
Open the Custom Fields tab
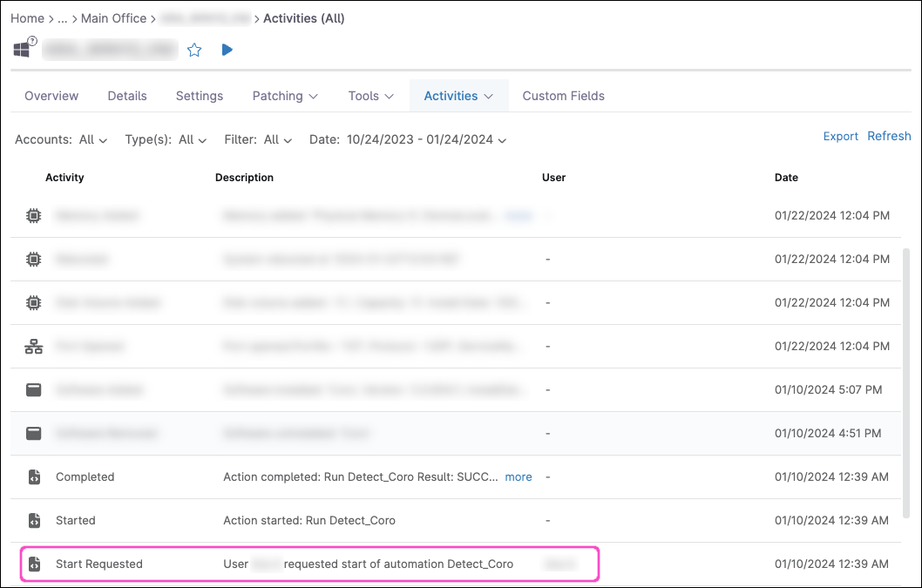point(563,96)
